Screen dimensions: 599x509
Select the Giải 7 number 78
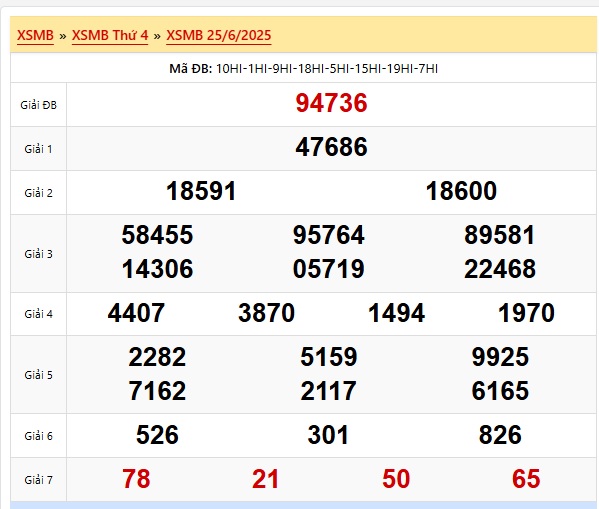(x=136, y=479)
